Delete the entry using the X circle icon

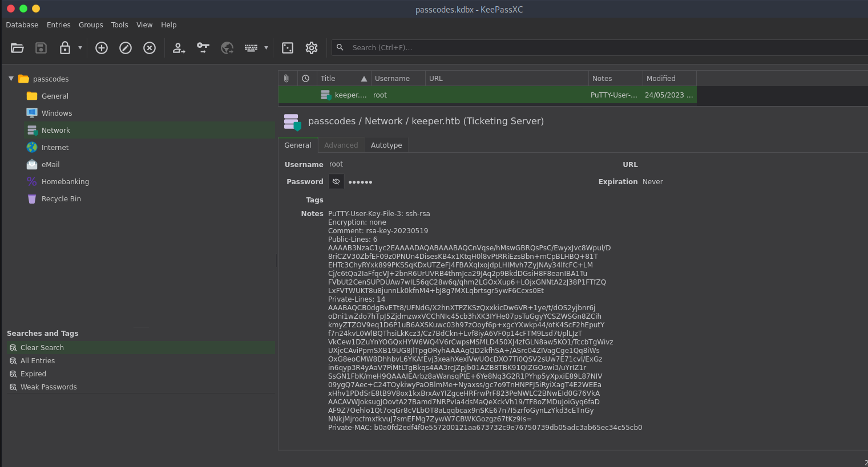(150, 48)
